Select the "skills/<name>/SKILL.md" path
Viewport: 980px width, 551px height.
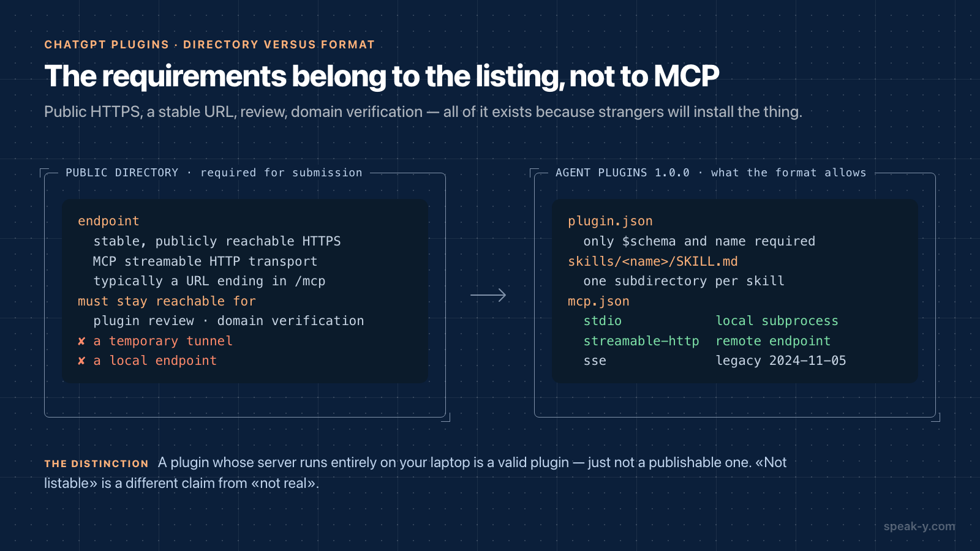click(653, 261)
